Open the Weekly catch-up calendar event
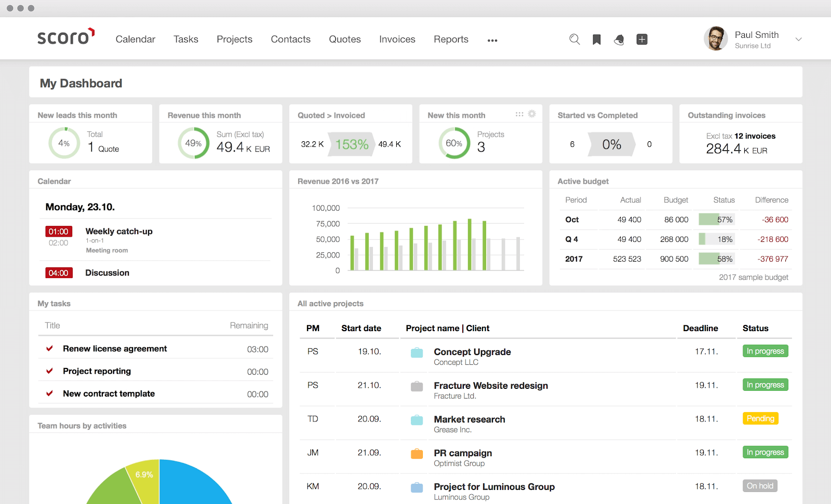 [119, 231]
